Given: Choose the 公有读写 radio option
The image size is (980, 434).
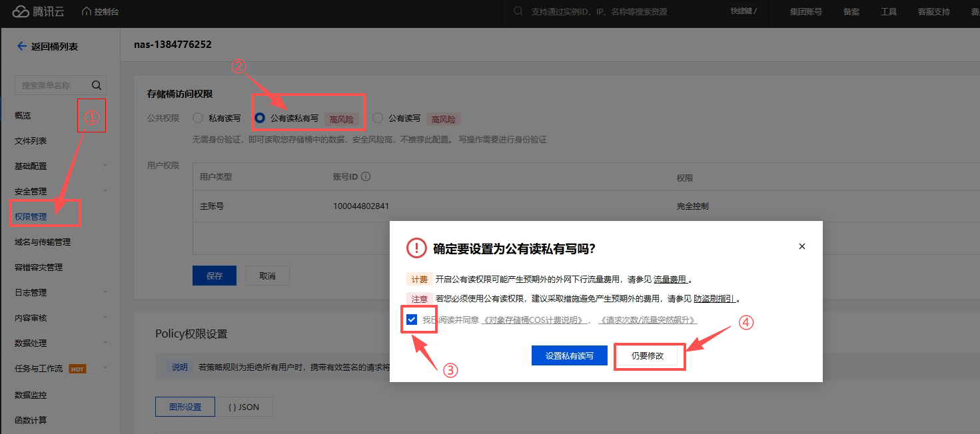Looking at the screenshot, I should click(378, 118).
